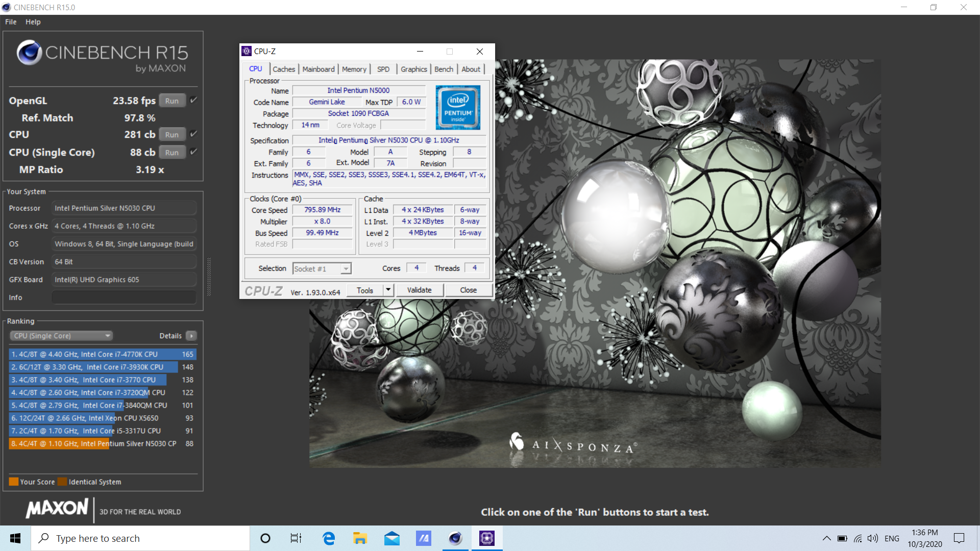Show hidden system tray icons
980x551 pixels.
[826, 538]
